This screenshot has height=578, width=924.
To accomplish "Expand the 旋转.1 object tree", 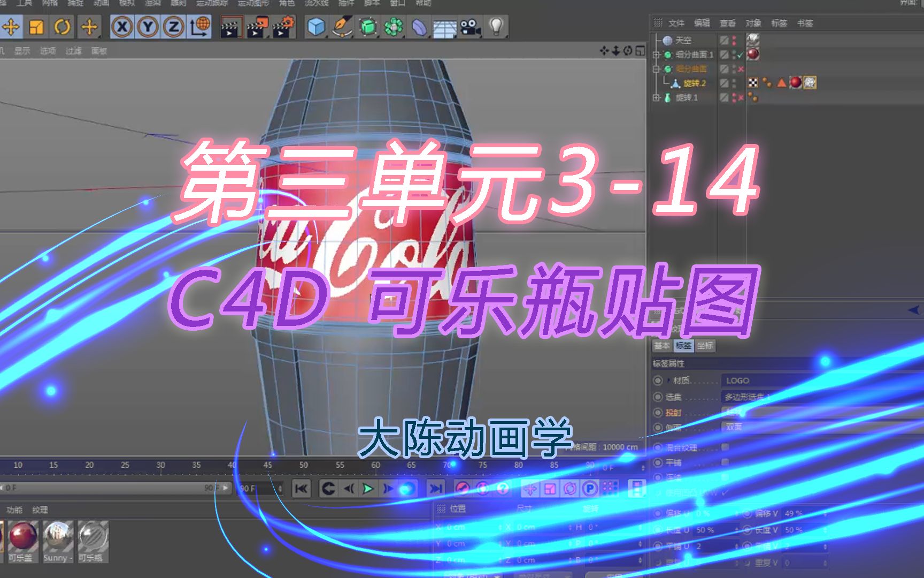I will tap(657, 98).
